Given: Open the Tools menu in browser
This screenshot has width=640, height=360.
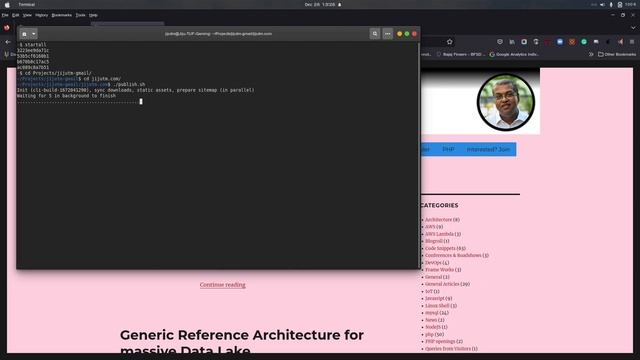Looking at the screenshot, I should coord(80,15).
